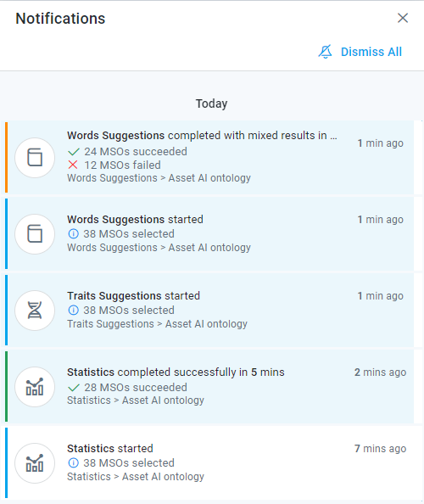Viewport: 424px width, 504px height.
Task: Click the Statistics completed chart icon
Action: click(35, 387)
